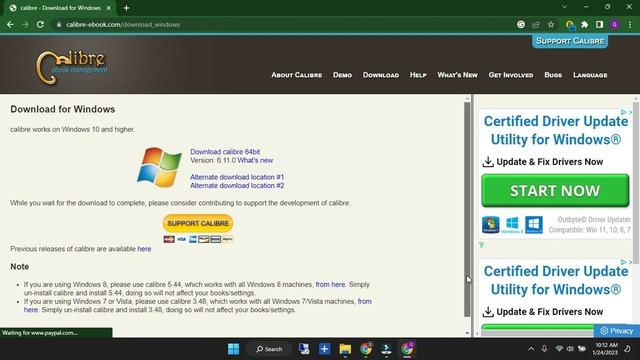This screenshot has width=640, height=360.
Task: Open the Chrome profile avatar
Action: click(614, 24)
